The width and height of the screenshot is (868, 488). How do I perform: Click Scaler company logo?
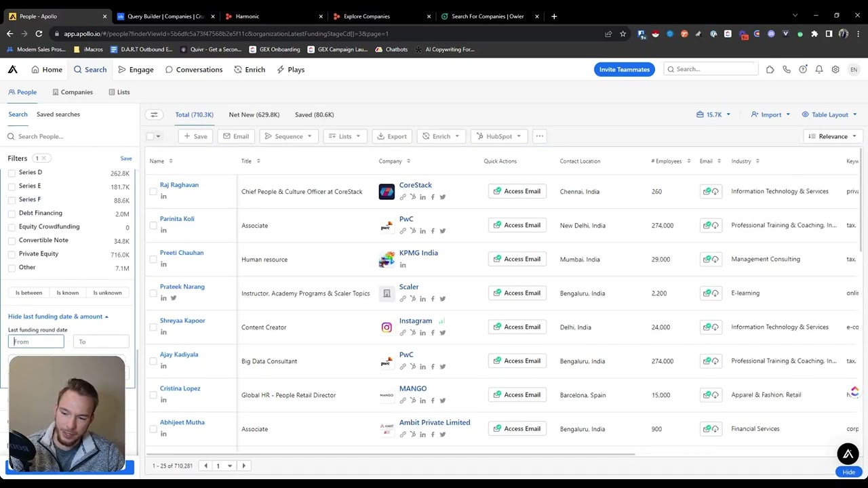[x=387, y=293]
